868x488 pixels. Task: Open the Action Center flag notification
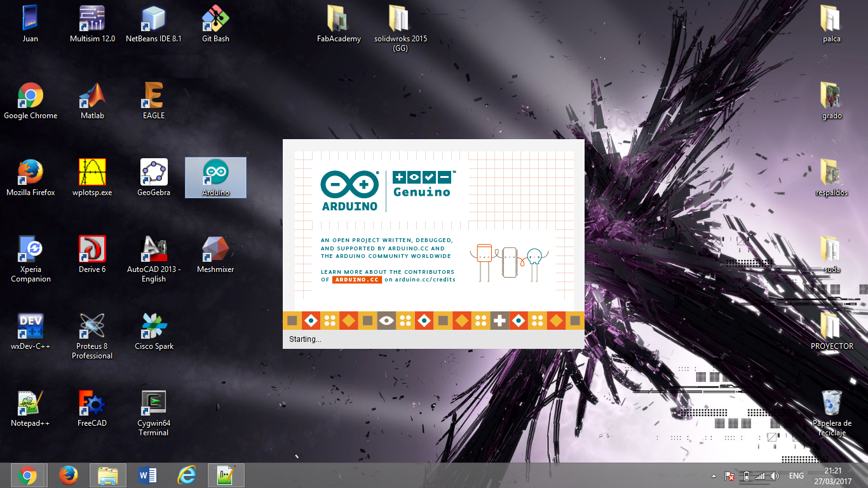click(x=730, y=476)
